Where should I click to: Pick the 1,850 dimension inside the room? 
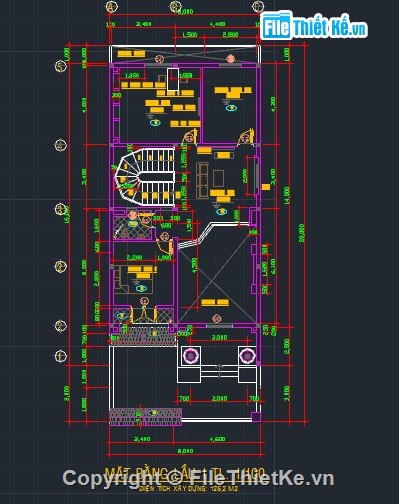132,76
